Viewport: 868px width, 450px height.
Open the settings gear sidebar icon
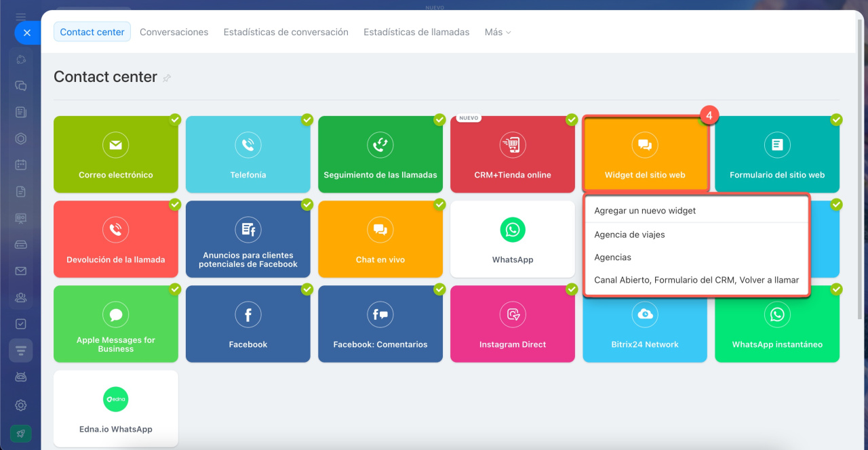click(21, 405)
